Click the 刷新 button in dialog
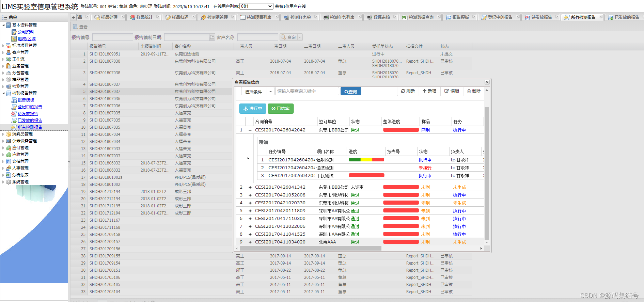This screenshot has height=302, width=644. (x=408, y=91)
